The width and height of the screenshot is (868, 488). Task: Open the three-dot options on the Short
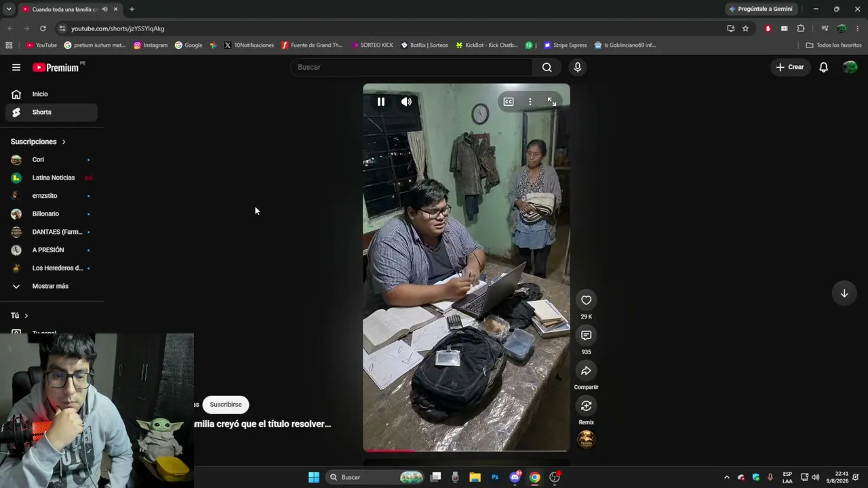point(530,102)
